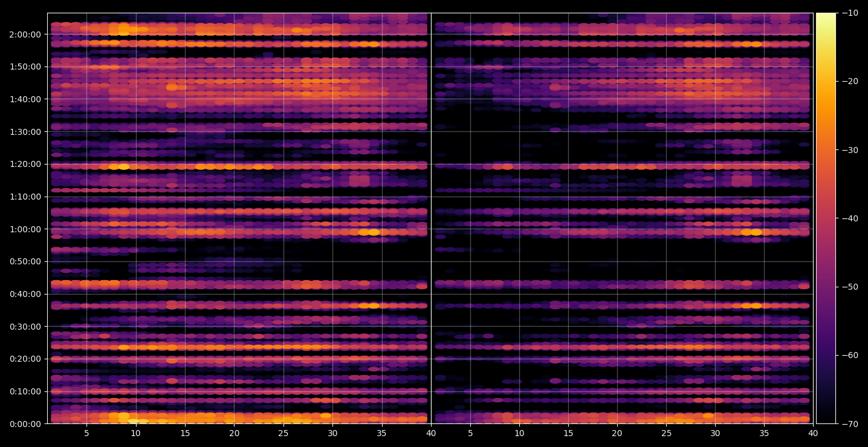Click the −10 colorbar tick label
Screen dimensions: 868x447
(x=849, y=13)
